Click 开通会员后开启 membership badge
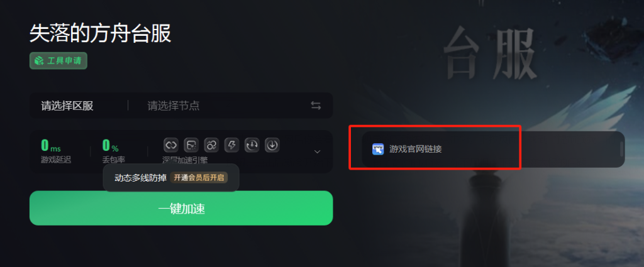 (x=199, y=178)
